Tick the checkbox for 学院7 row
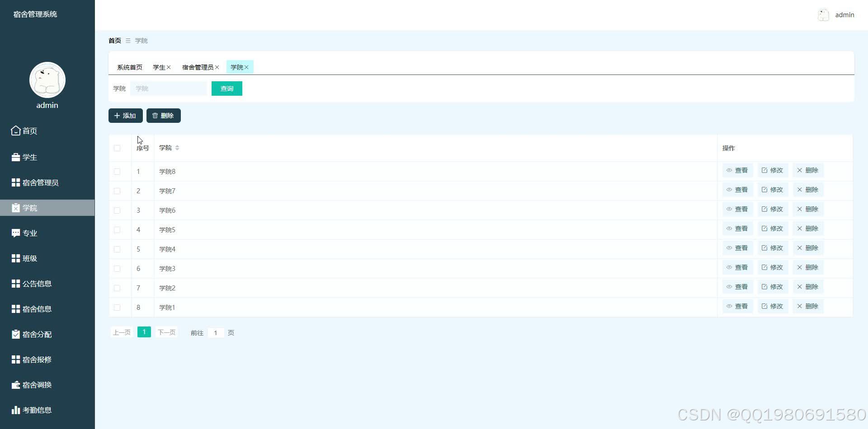This screenshot has width=868, height=429. click(117, 191)
